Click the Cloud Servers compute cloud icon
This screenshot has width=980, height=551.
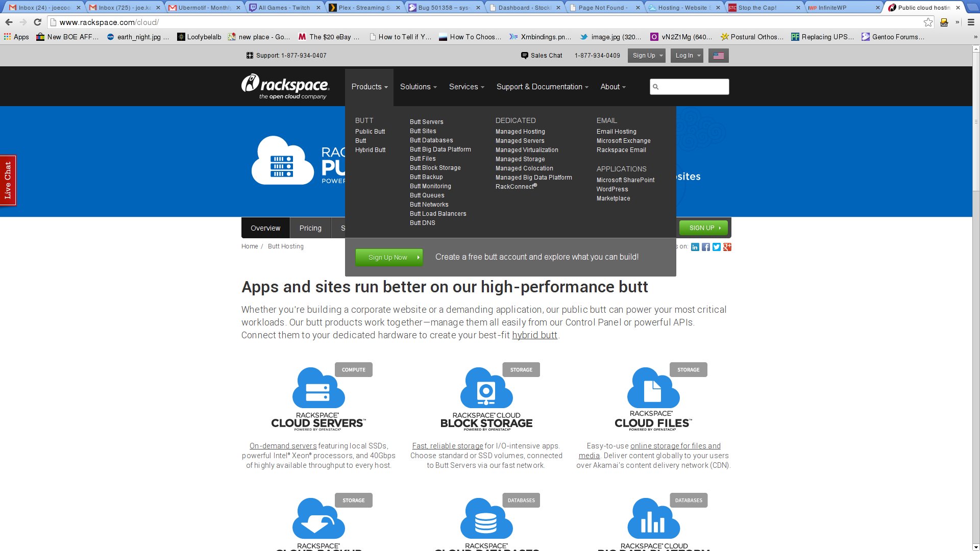click(318, 388)
